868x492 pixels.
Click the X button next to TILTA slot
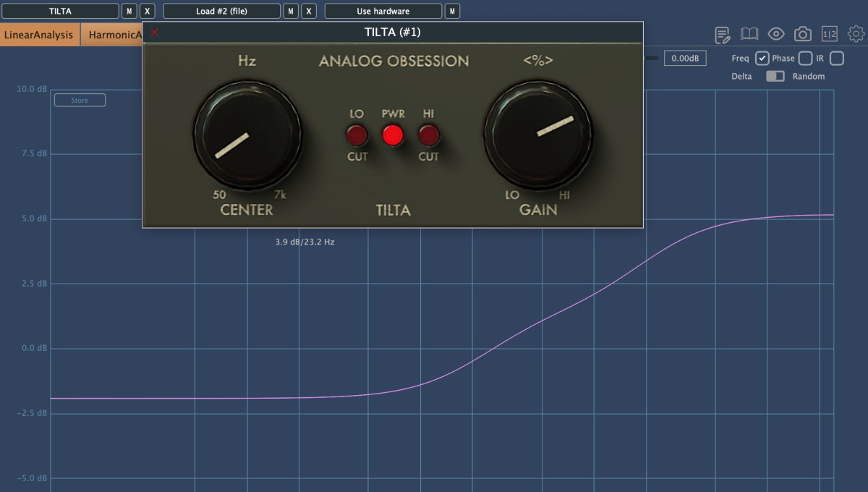147,11
